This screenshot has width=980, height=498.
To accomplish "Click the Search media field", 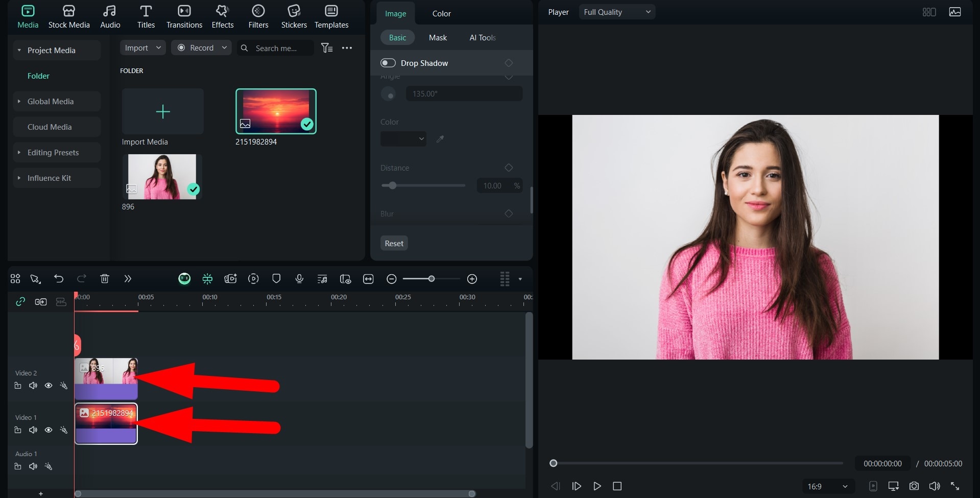I will (275, 48).
